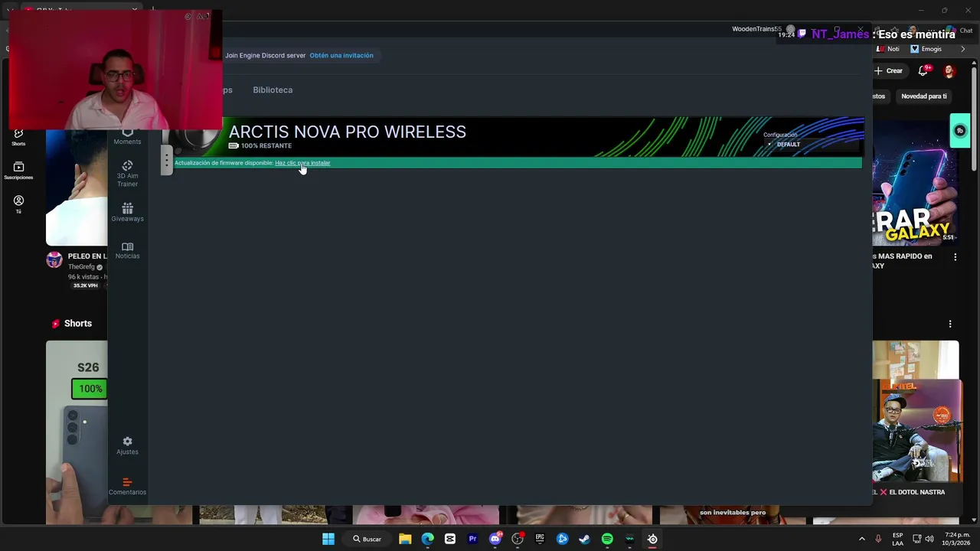
Task: Click the WoodenTrains55 account name
Action: [x=756, y=29]
